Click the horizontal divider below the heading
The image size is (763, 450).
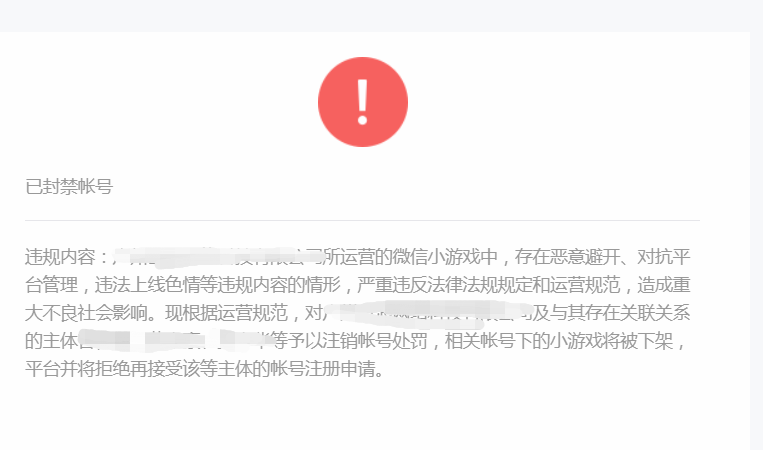point(363,220)
